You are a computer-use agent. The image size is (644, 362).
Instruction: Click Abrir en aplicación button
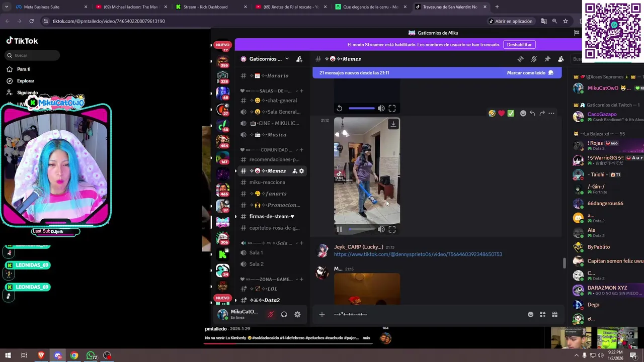click(510, 21)
